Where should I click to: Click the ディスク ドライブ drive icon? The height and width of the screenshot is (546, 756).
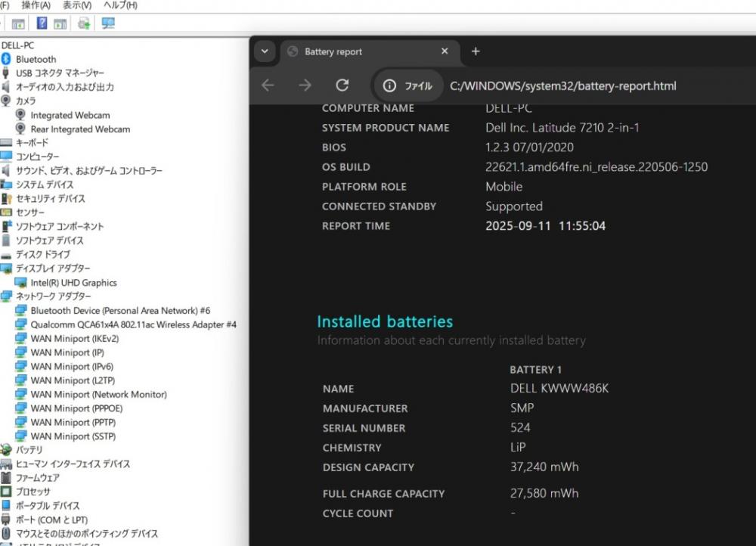(x=6, y=255)
